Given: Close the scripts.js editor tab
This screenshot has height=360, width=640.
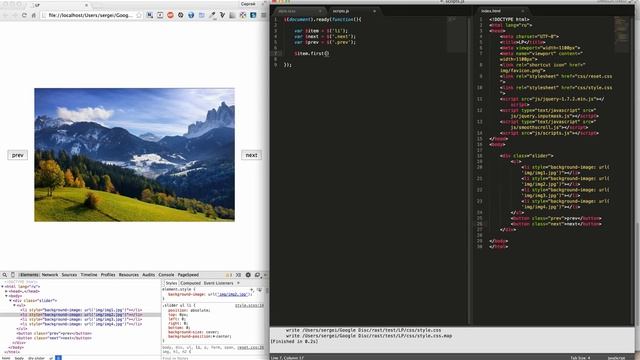Looking at the screenshot, I should (x=374, y=11).
